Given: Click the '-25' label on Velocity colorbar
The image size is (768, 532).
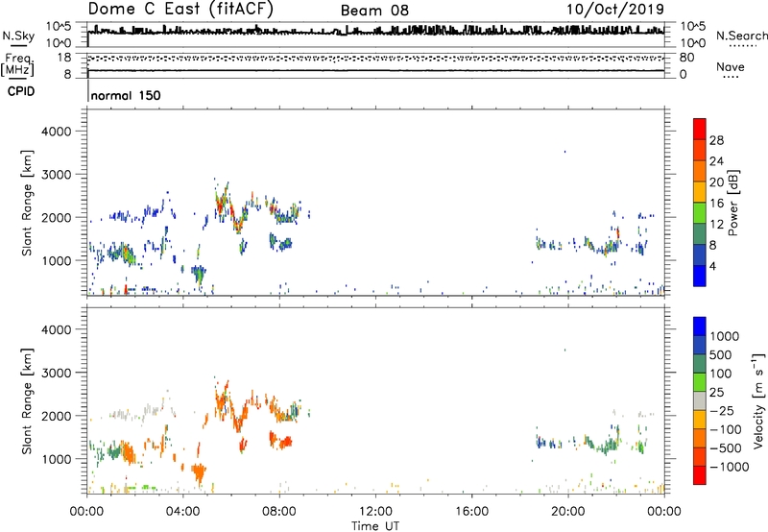Looking at the screenshot, I should click(x=721, y=410).
